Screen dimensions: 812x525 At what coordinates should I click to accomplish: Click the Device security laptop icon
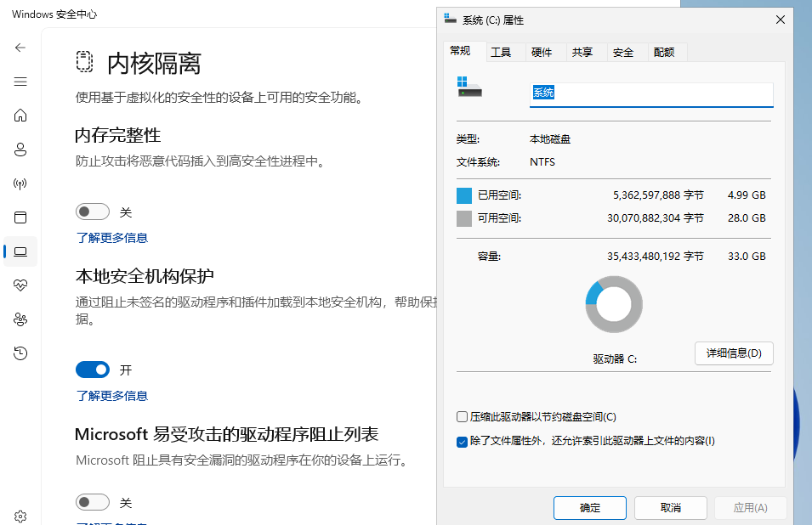(x=20, y=251)
